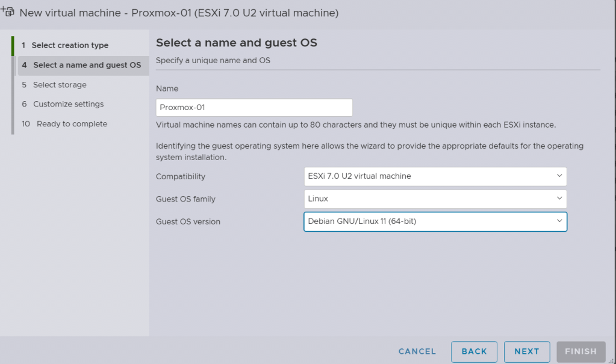Click the Guest OS family chevron arrow

point(559,199)
